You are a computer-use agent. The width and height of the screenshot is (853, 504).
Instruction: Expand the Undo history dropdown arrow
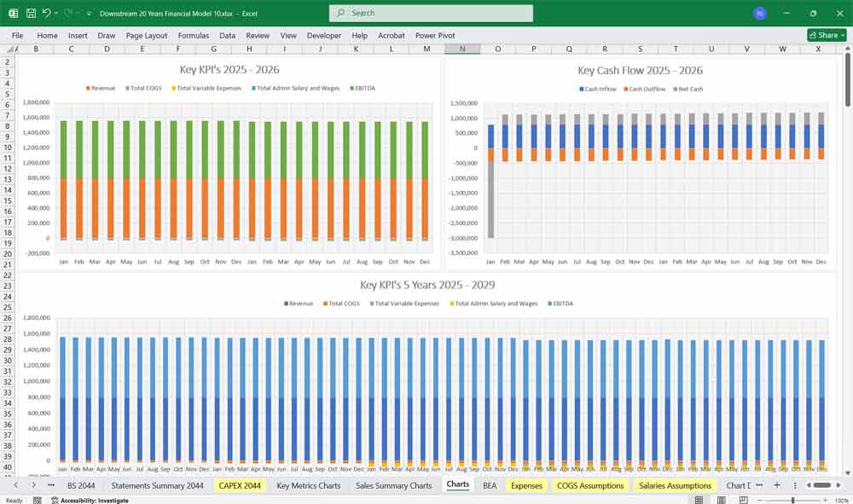(56, 14)
